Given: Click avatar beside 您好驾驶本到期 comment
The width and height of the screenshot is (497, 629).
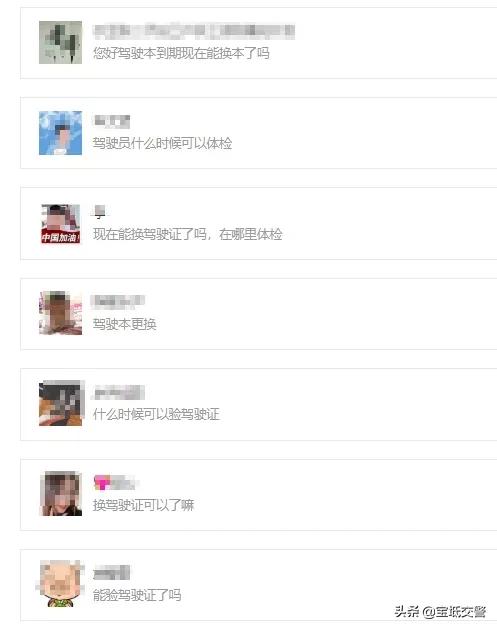Looking at the screenshot, I should (61, 43).
